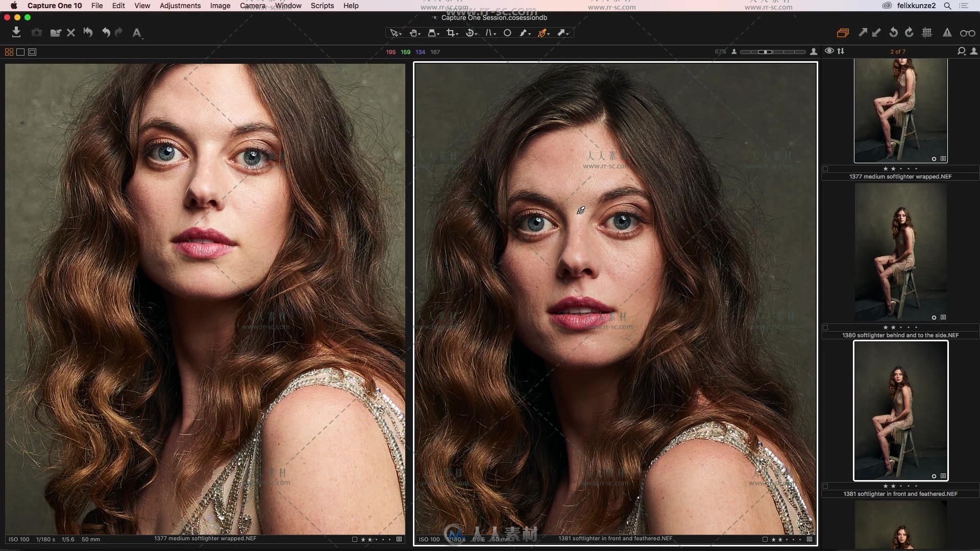This screenshot has height=551, width=980.
Task: Click browser thumbnail size person icon
Action: [974, 52]
